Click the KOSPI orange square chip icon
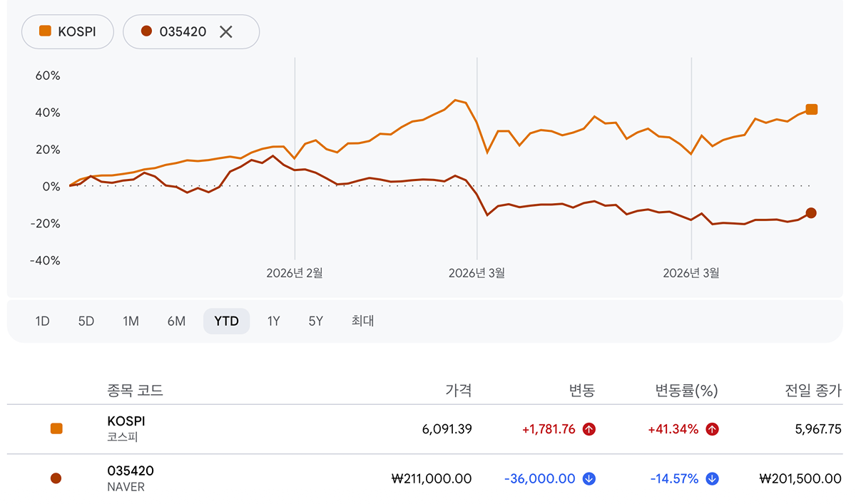Screen dimensions: 856x504 click(x=45, y=31)
